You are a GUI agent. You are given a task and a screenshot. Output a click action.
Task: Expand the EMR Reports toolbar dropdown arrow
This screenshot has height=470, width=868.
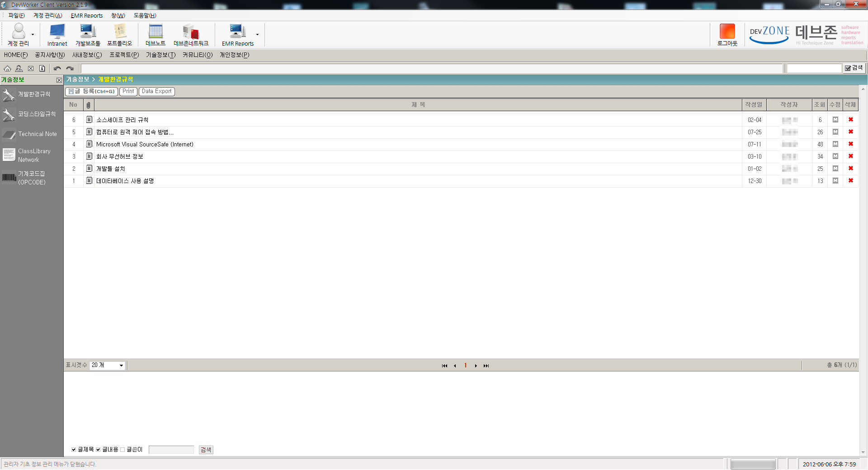[x=257, y=34]
